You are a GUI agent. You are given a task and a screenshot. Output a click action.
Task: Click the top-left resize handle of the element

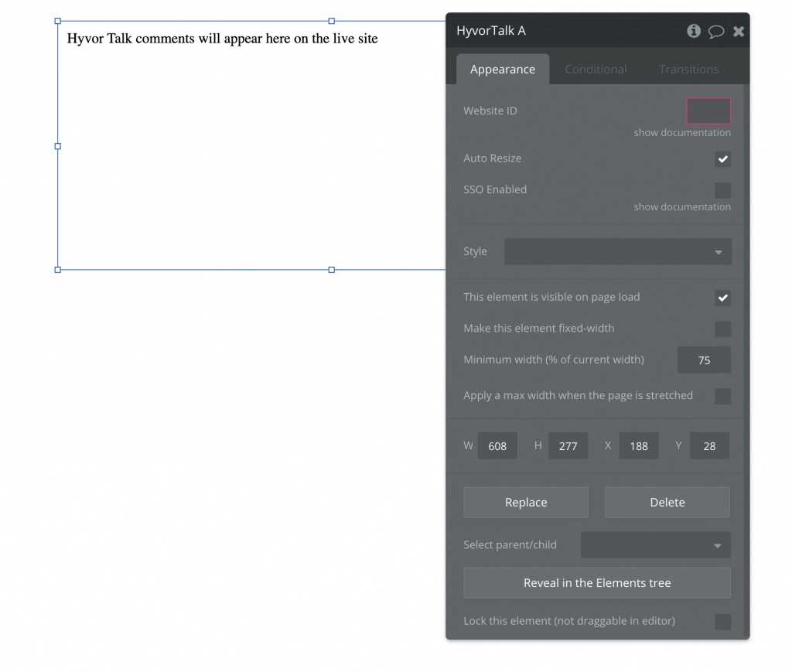coord(57,21)
